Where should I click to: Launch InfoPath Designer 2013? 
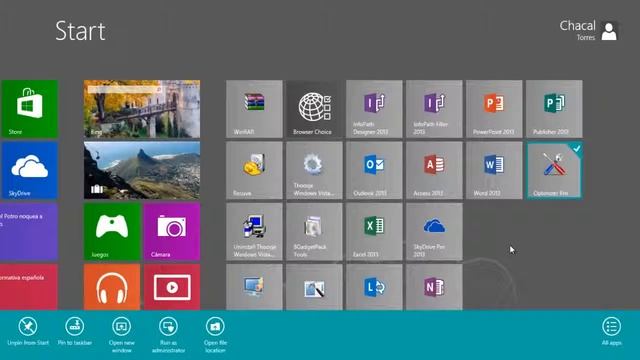(374, 109)
